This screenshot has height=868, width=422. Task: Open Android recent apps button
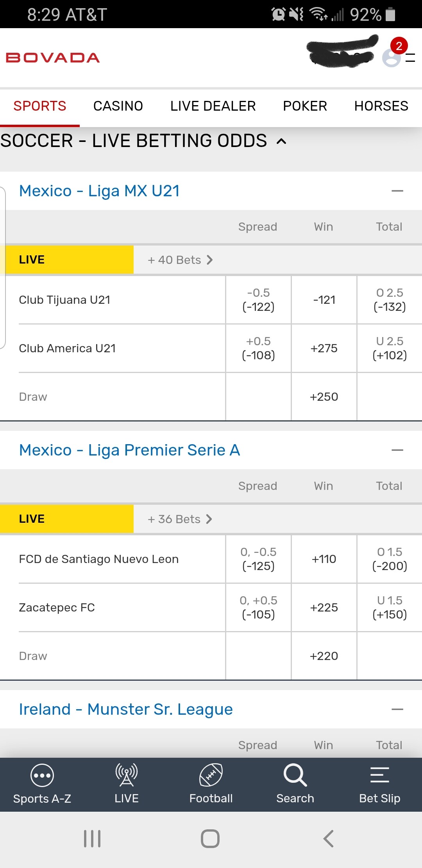tap(92, 839)
